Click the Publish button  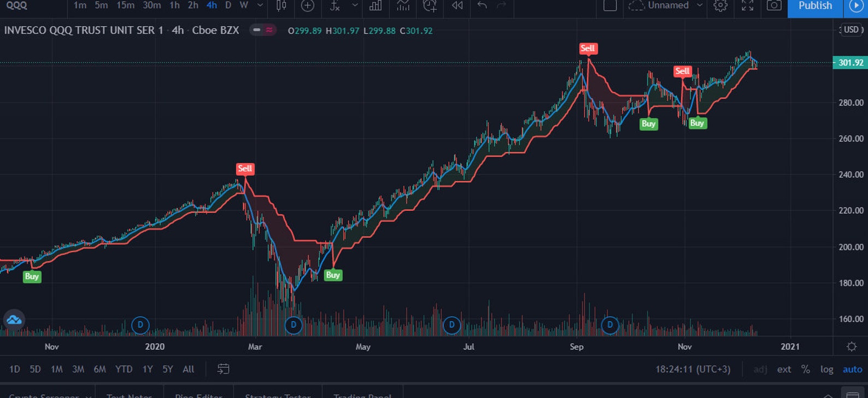click(x=815, y=6)
